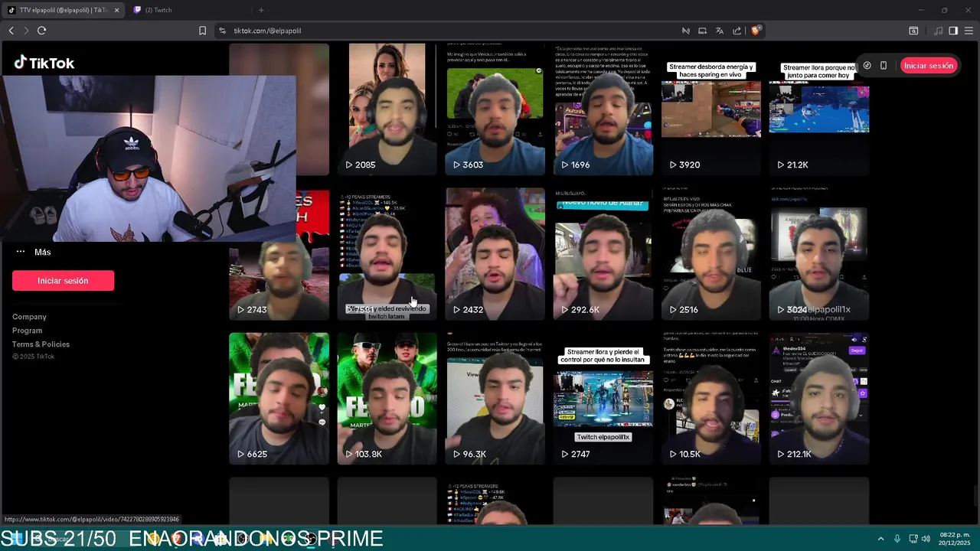Click the volume speaker tray icon
The height and width of the screenshot is (551, 980).
tap(926, 539)
